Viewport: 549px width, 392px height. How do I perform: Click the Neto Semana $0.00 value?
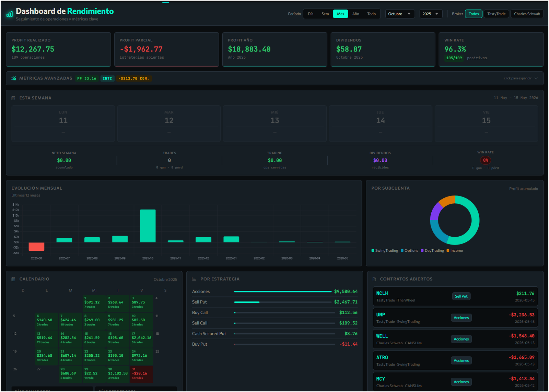click(64, 161)
